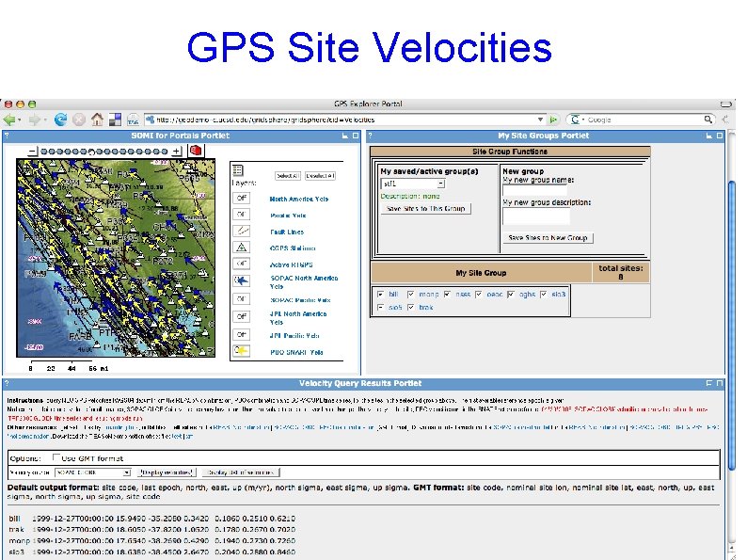The height and width of the screenshot is (560, 747).
Task: Enable Use GMT format checkbox
Action: [56, 457]
